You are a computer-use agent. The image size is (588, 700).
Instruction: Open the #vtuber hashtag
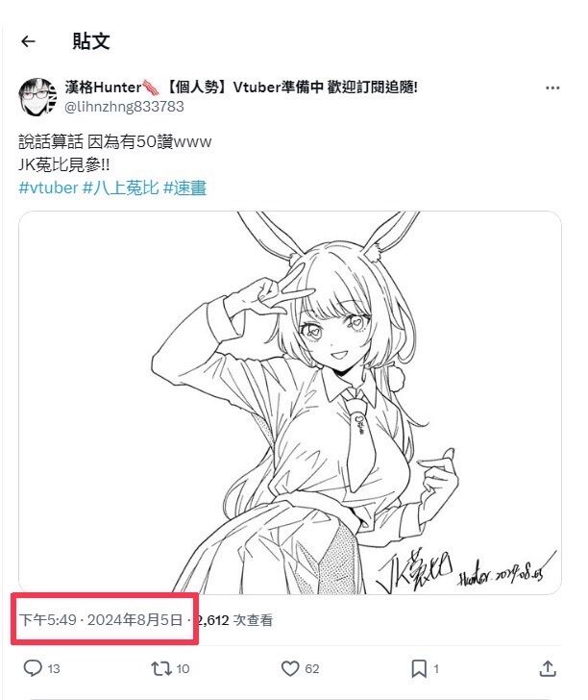click(x=48, y=187)
